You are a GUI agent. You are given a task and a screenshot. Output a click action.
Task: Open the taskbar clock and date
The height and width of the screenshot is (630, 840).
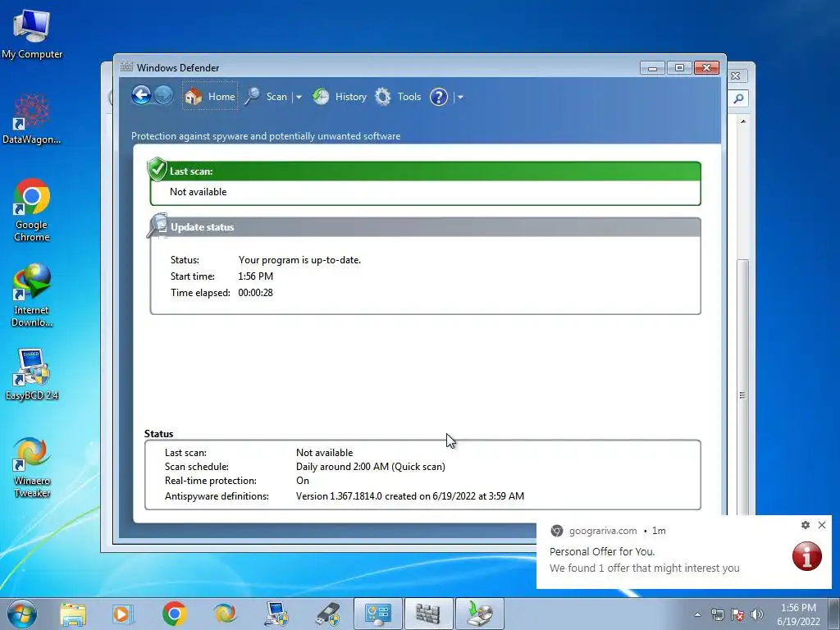tap(798, 614)
